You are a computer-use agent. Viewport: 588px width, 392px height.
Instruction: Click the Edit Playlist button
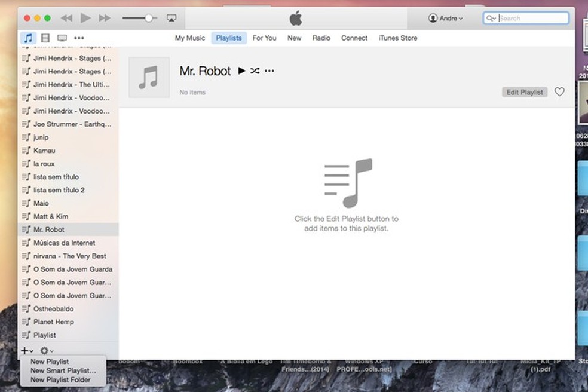tap(524, 92)
